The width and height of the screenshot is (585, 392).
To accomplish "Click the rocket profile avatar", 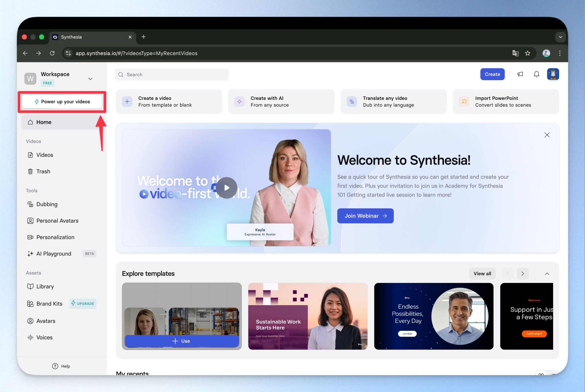I will pos(553,74).
